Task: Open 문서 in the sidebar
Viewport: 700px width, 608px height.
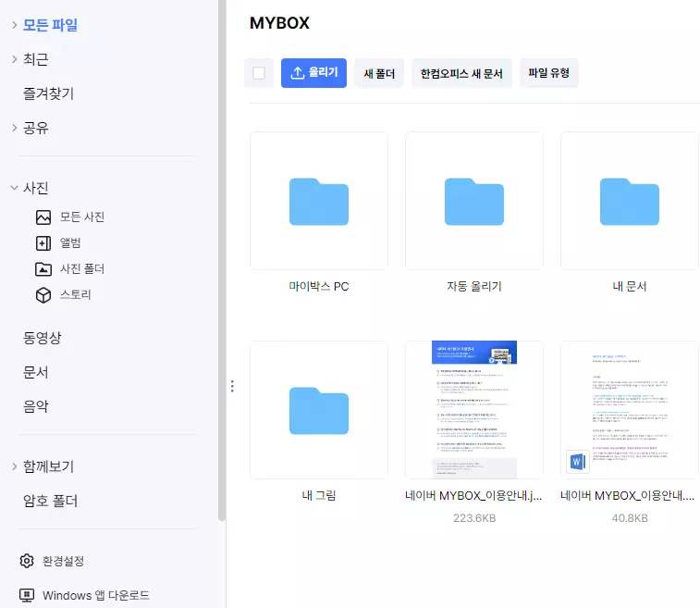Action: pyautogui.click(x=36, y=372)
